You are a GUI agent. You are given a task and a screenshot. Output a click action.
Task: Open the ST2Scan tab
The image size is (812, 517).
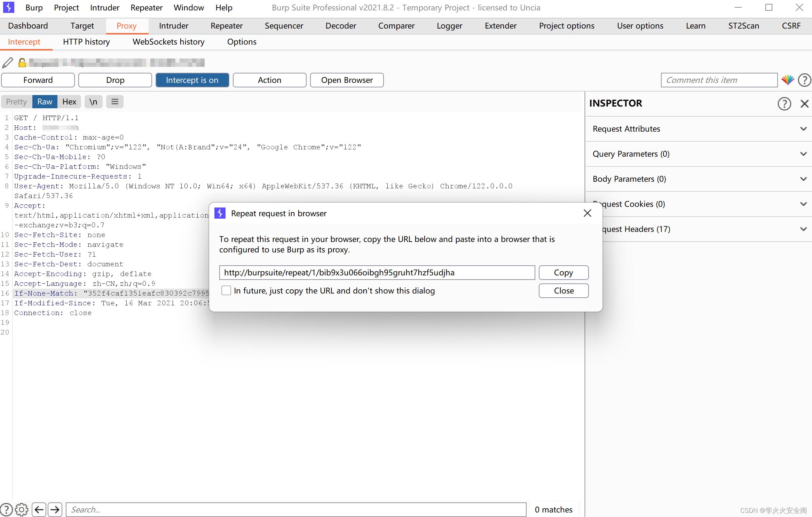tap(744, 26)
